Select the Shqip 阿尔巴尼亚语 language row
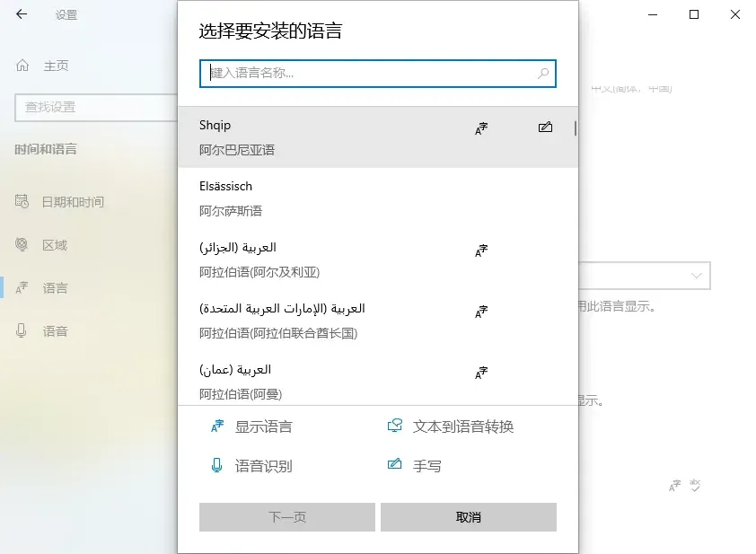The width and height of the screenshot is (756, 554). pyautogui.click(x=377, y=137)
